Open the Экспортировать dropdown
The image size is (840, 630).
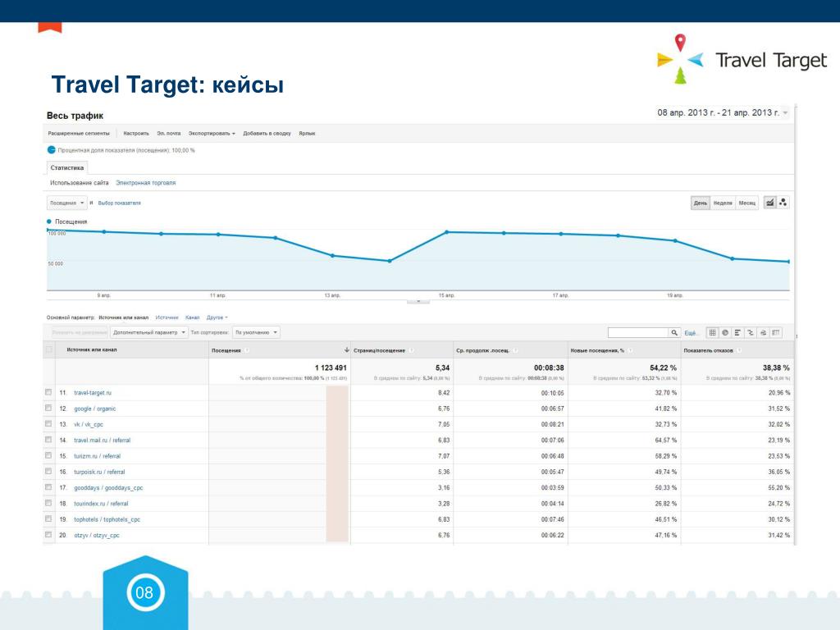(212, 134)
